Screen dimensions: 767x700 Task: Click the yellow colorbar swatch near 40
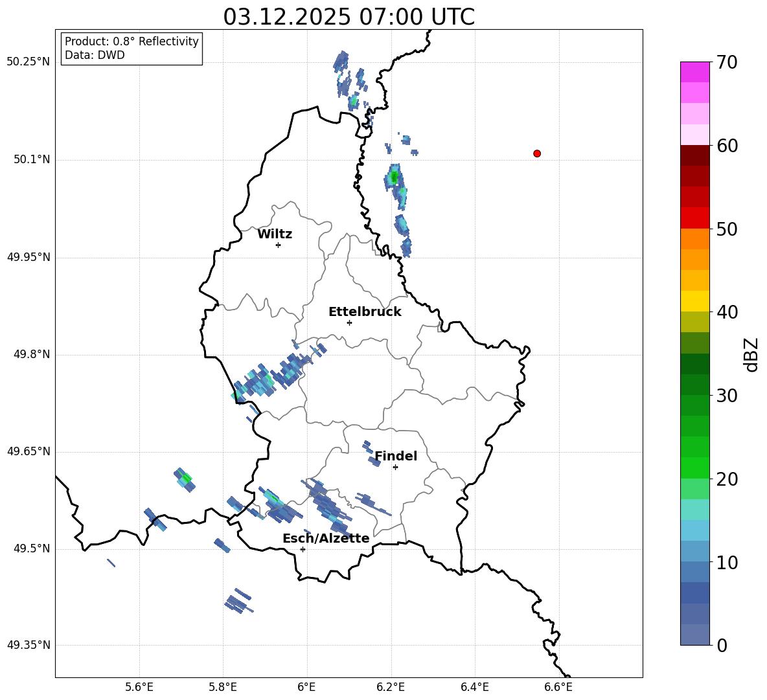695,301
